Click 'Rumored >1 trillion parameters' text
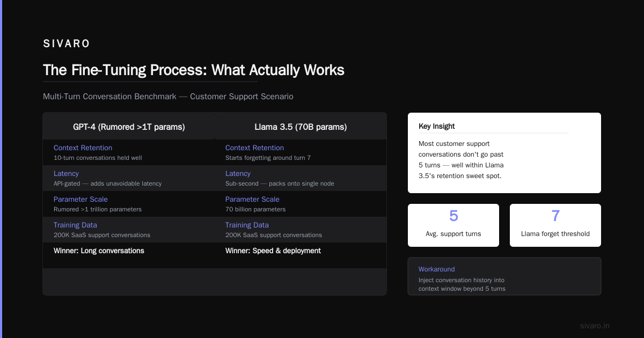644x338 pixels. click(98, 209)
